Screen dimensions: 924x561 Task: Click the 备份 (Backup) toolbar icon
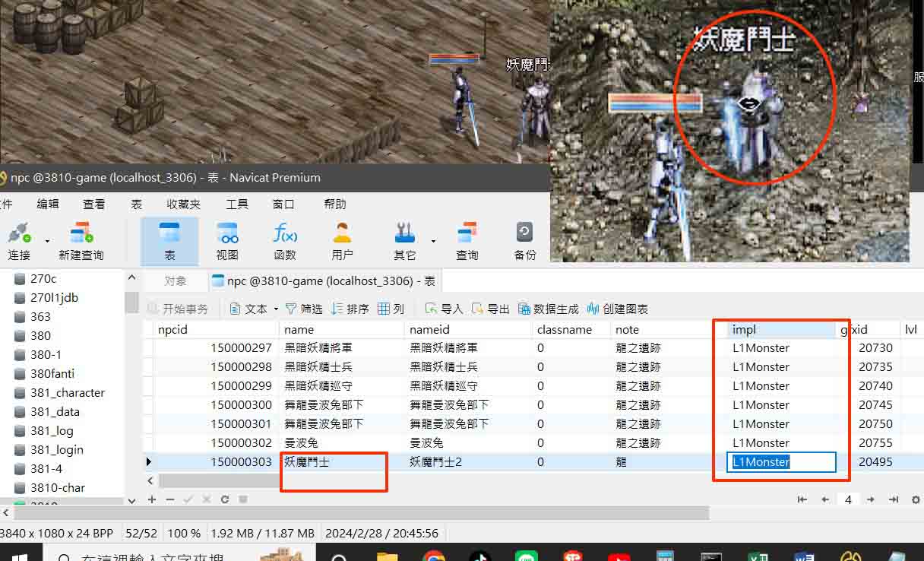pos(525,241)
